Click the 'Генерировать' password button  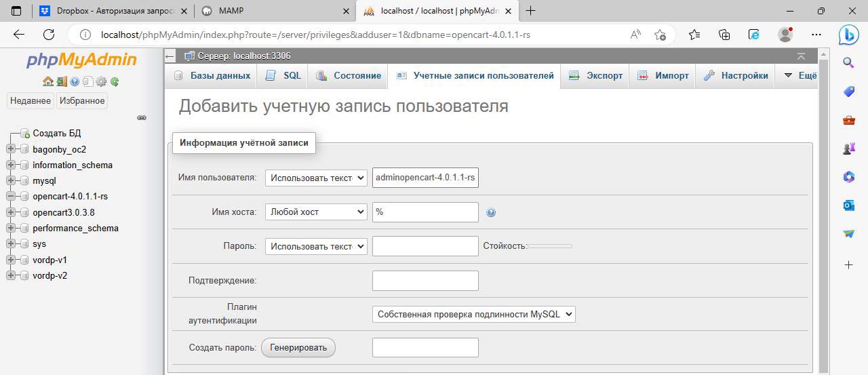click(298, 348)
